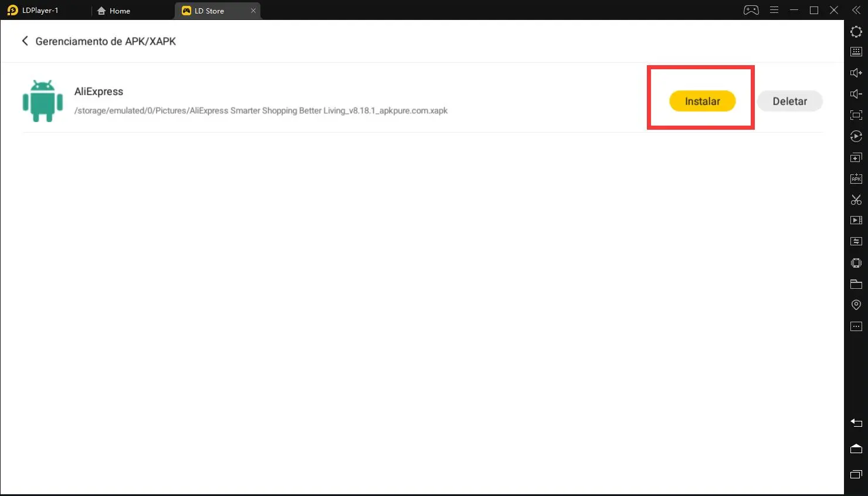Open the shared folder icon

click(x=856, y=284)
